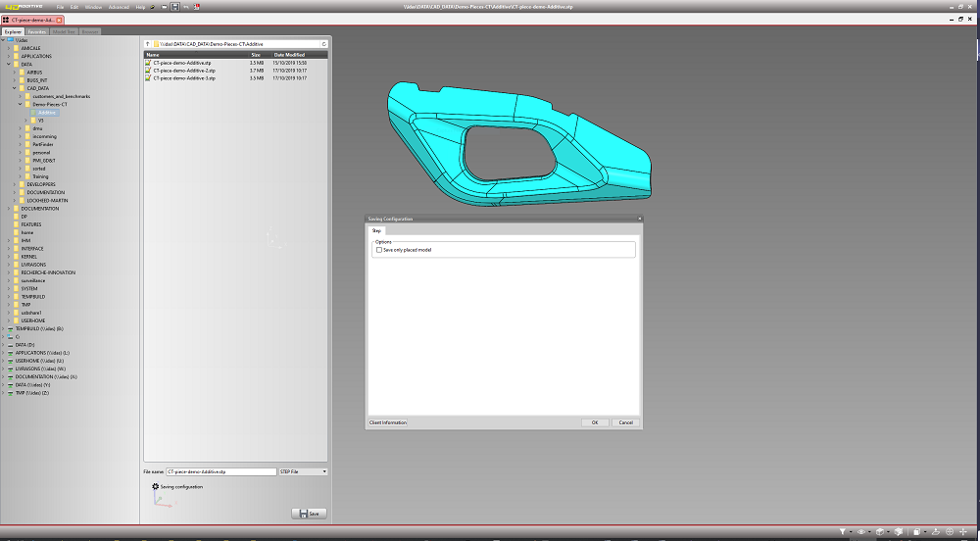This screenshot has width=980, height=541.
Task: Click the filter funnel icon in bottom toolbar
Action: tap(843, 531)
